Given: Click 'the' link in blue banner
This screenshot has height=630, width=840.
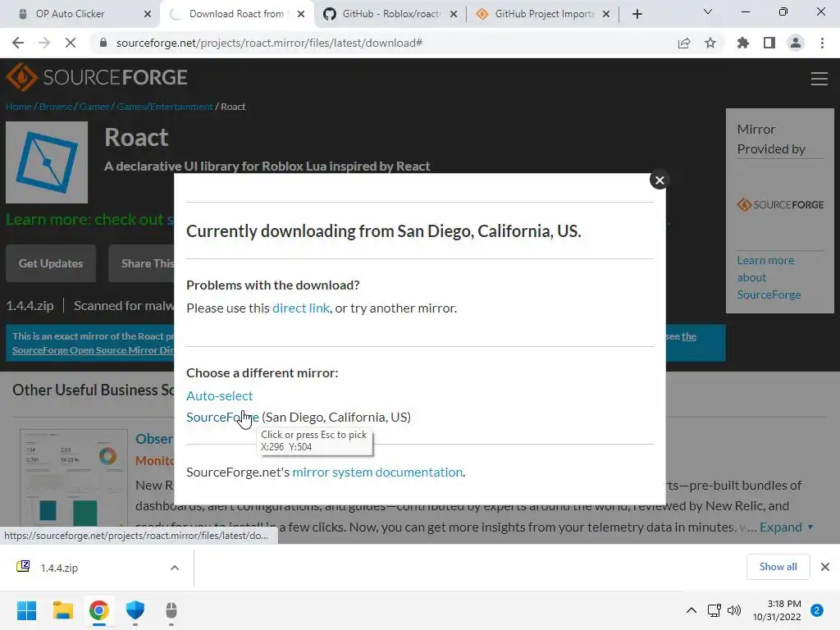Looking at the screenshot, I should (689, 336).
